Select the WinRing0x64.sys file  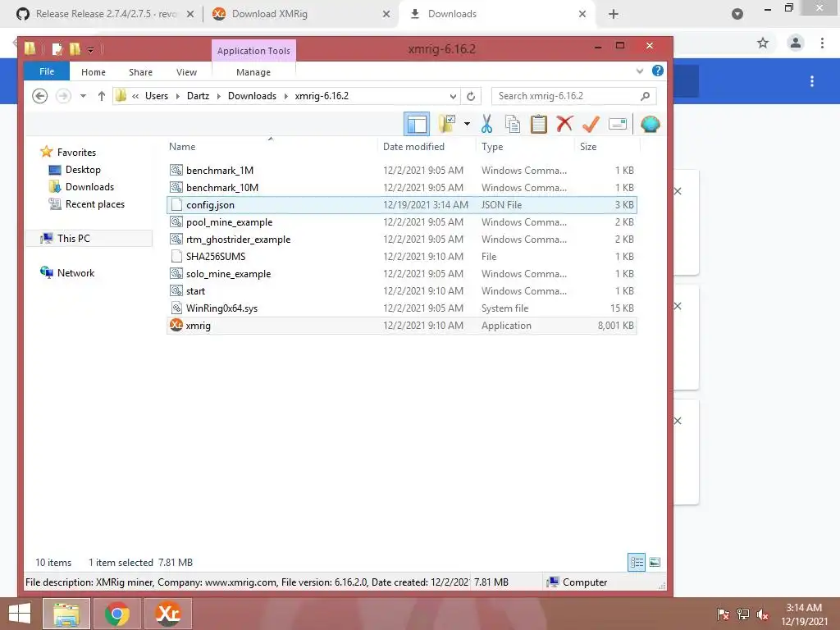[x=402, y=308]
